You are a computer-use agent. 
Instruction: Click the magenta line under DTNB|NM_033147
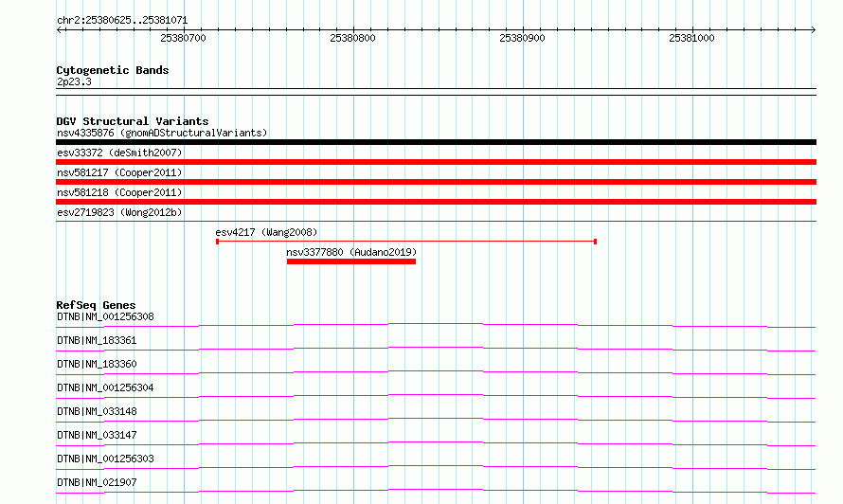436,442
